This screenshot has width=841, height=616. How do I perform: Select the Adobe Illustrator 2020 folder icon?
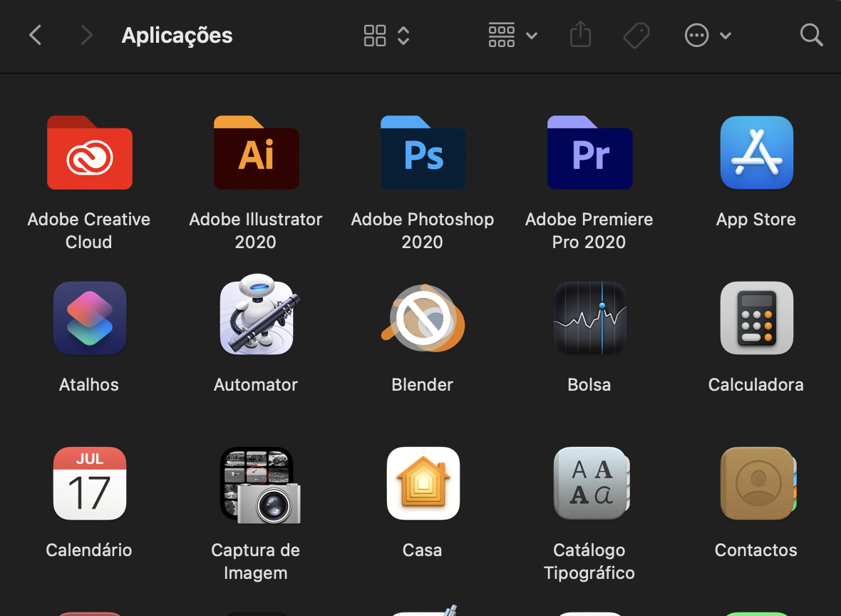coord(257,153)
